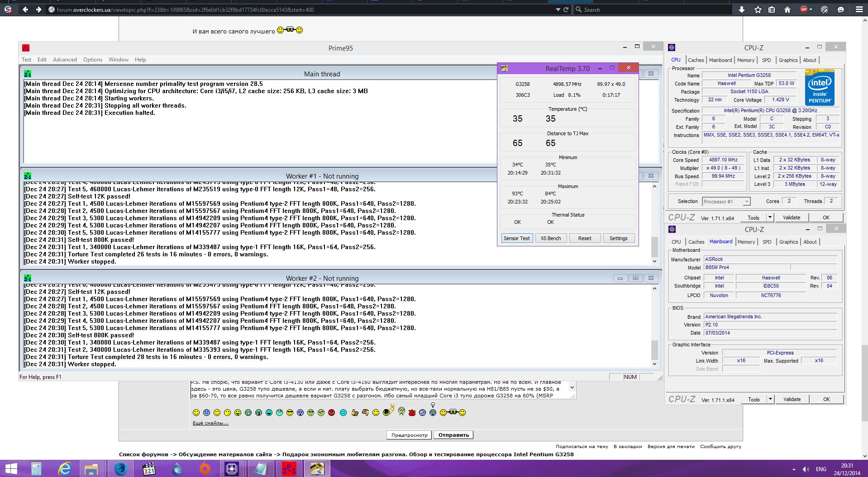Image resolution: width=868 pixels, height=477 pixels.
Task: Click the Sensor Test button in RealTemp
Action: 516,238
